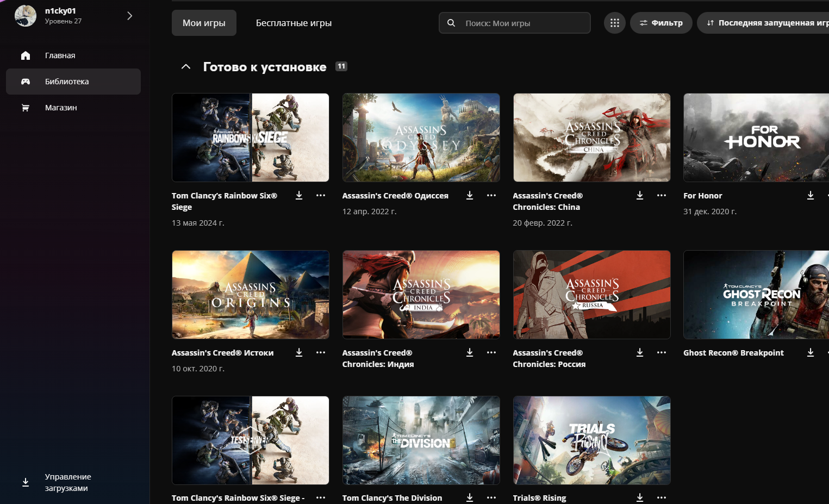Viewport: 829px width, 504px height.
Task: Download Trials Rising
Action: [x=640, y=497]
